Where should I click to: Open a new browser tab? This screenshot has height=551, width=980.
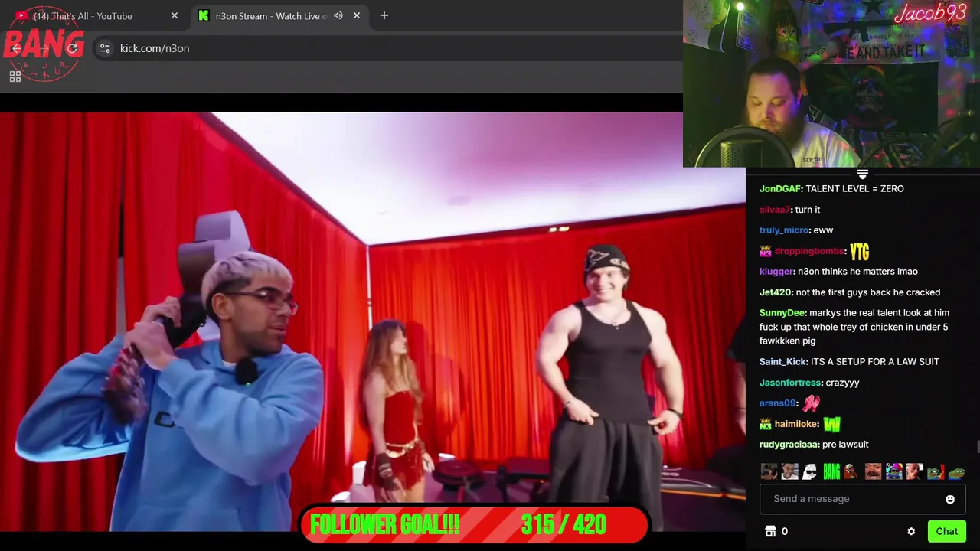tap(384, 15)
